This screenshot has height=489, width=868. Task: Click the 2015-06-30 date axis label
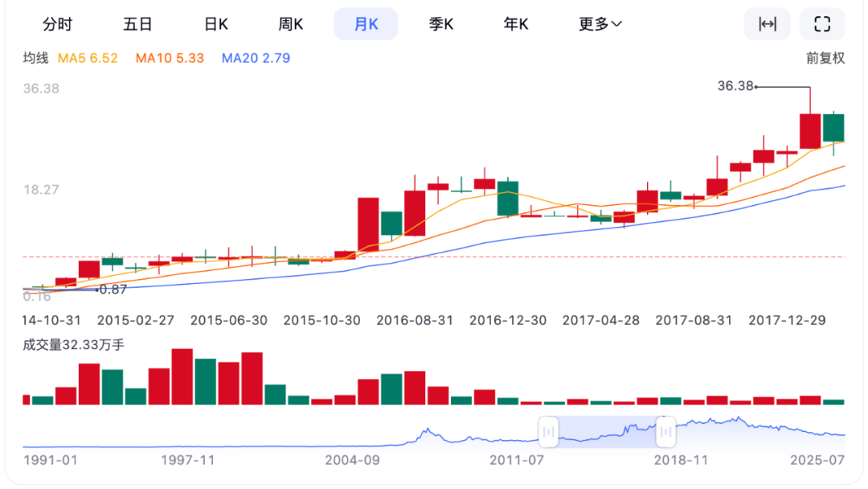pos(228,321)
